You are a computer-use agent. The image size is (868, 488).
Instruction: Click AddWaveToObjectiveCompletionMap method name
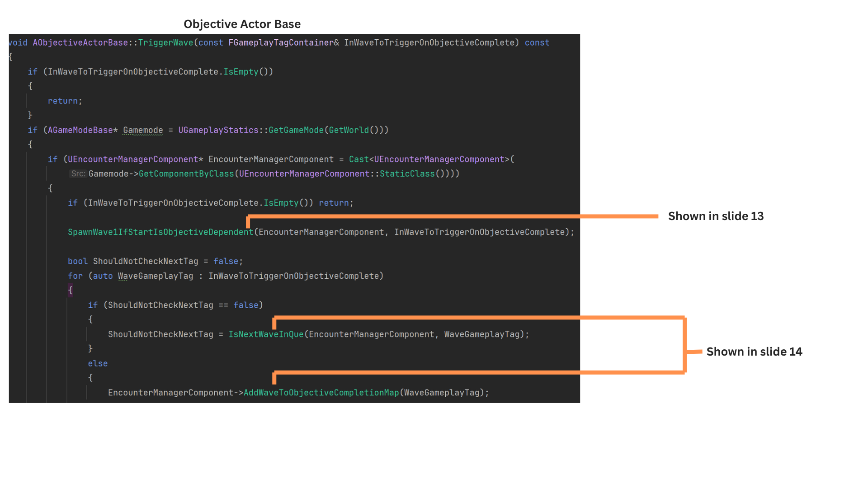coord(321,393)
